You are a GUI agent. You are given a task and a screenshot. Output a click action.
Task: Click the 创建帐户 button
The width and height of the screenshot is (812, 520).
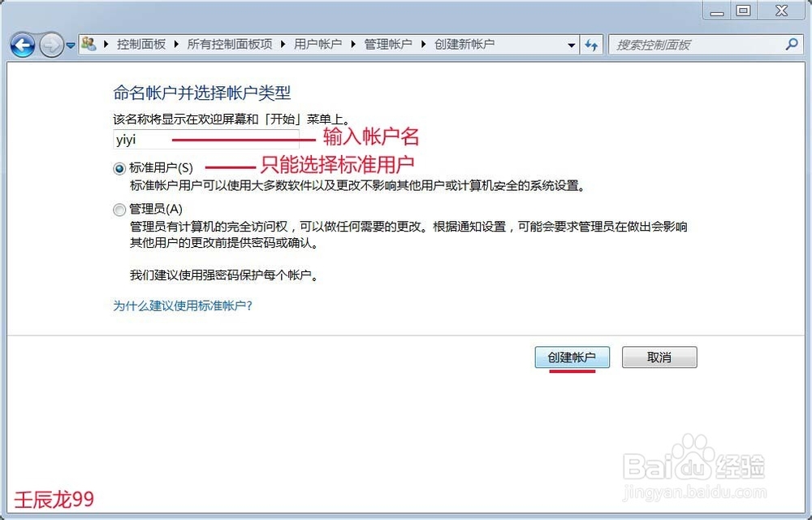coord(572,357)
